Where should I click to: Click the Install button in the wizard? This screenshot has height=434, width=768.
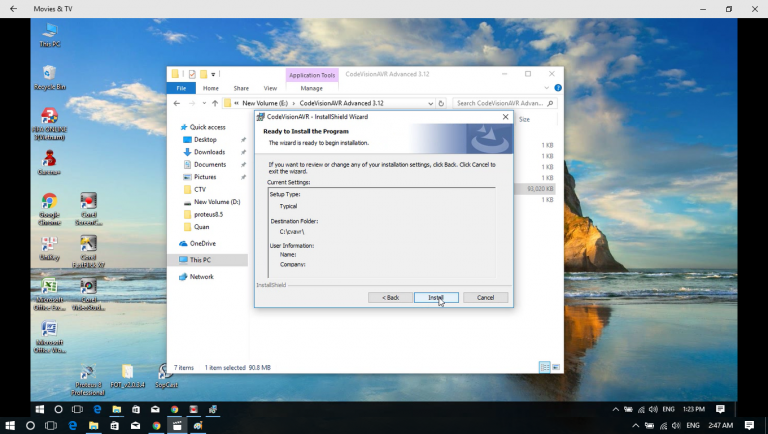436,297
